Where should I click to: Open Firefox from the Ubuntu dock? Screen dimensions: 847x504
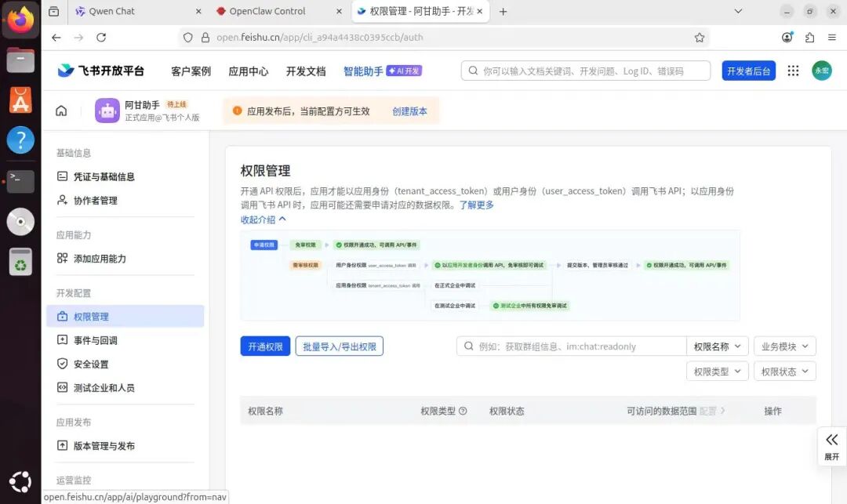pos(20,20)
